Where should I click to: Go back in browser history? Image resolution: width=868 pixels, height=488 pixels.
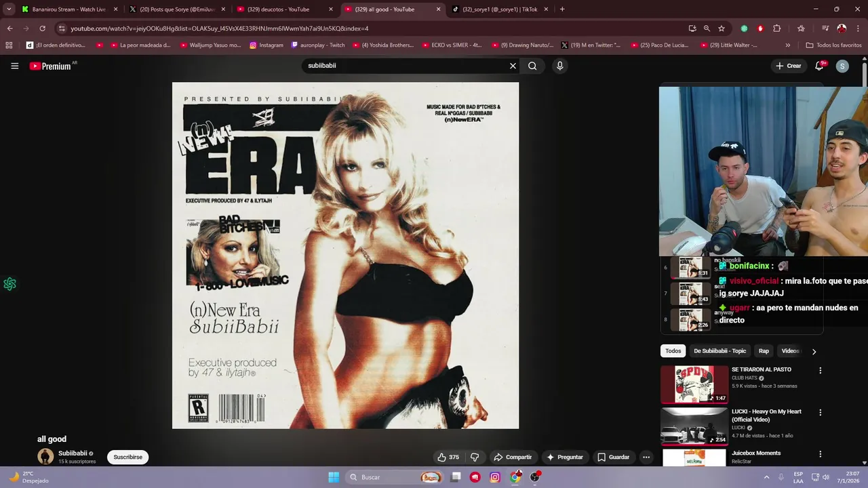9,28
